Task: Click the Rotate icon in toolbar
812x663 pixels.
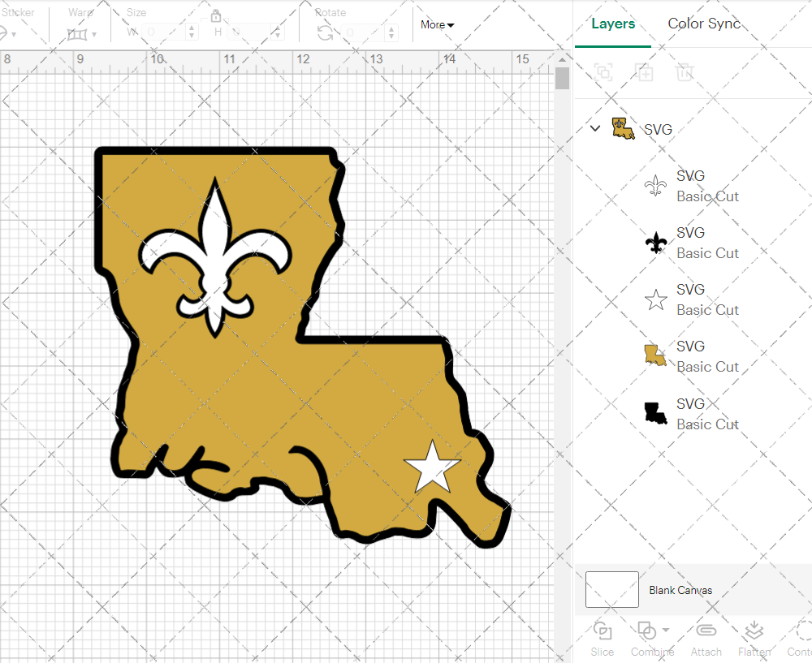Action: click(325, 32)
